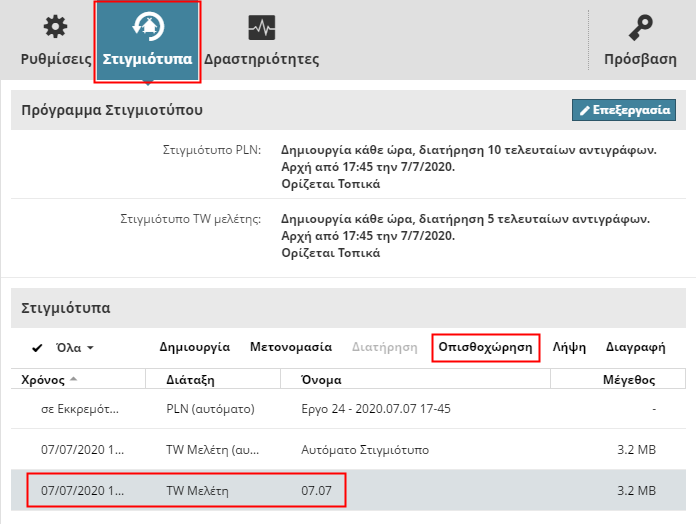Screen dimensions: 697x524
Task: Sort list by Μέγεθος column header
Action: tap(628, 380)
